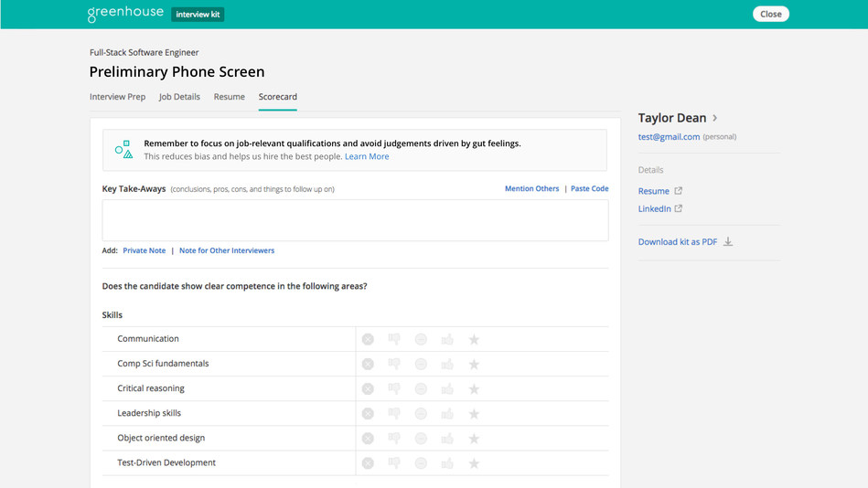Switch to the Interview Prep tab
The width and height of the screenshot is (868, 488).
click(x=117, y=97)
